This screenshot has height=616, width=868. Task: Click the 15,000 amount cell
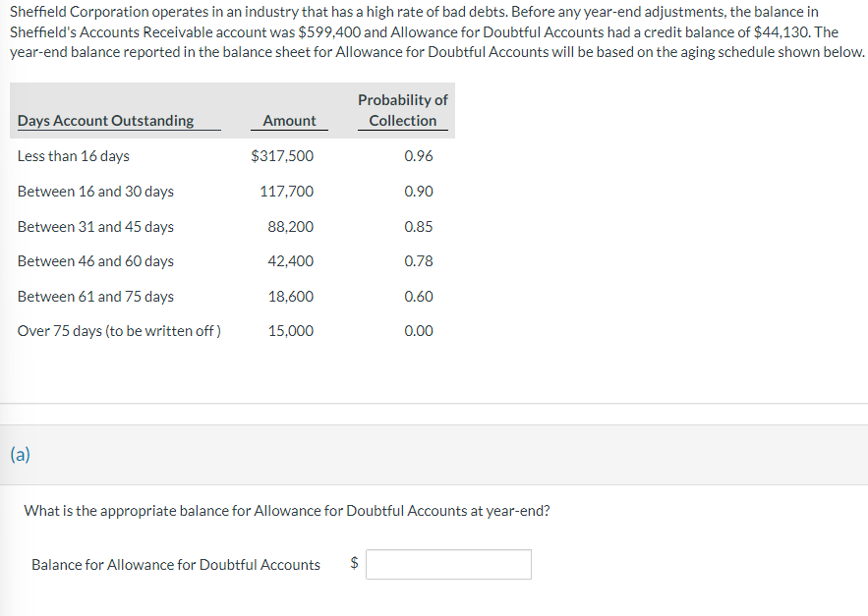pyautogui.click(x=291, y=331)
